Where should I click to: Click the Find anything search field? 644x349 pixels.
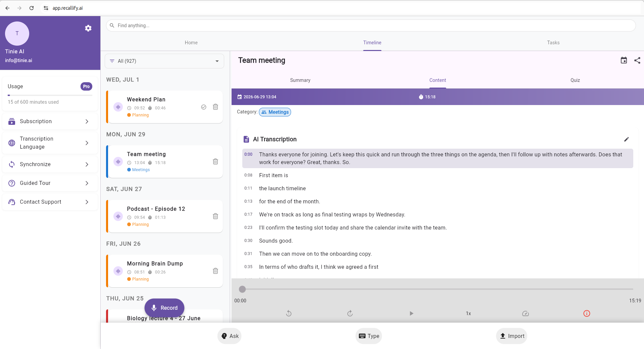pos(371,26)
